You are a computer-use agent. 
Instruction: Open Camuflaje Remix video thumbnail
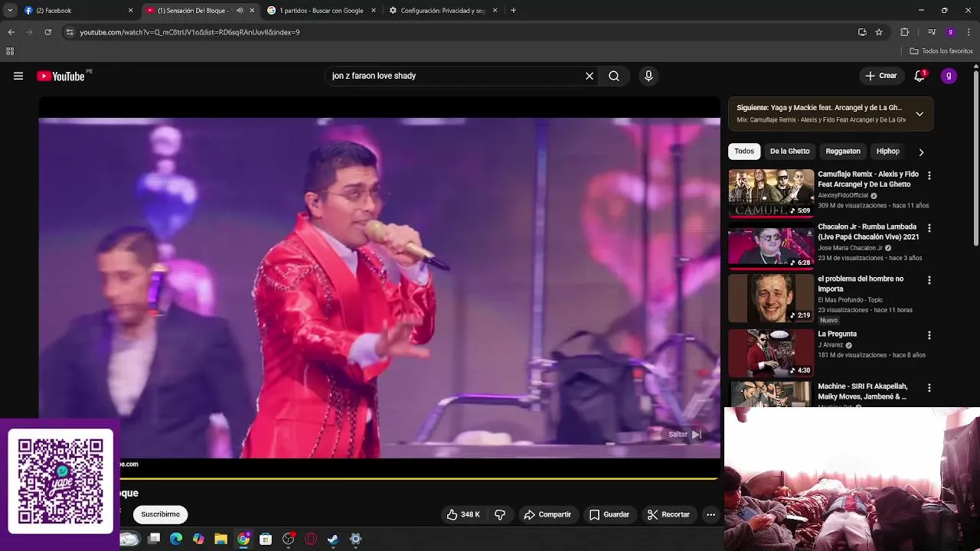pos(771,193)
